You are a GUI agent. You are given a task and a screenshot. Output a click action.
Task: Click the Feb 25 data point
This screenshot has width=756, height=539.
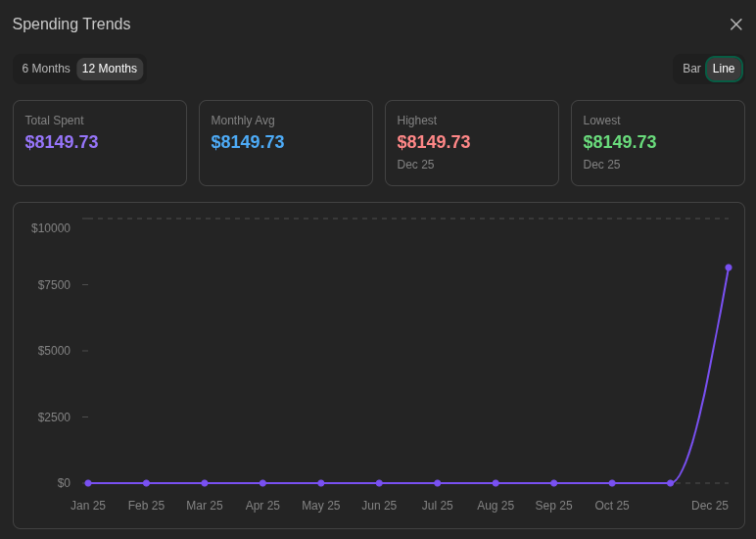point(146,483)
